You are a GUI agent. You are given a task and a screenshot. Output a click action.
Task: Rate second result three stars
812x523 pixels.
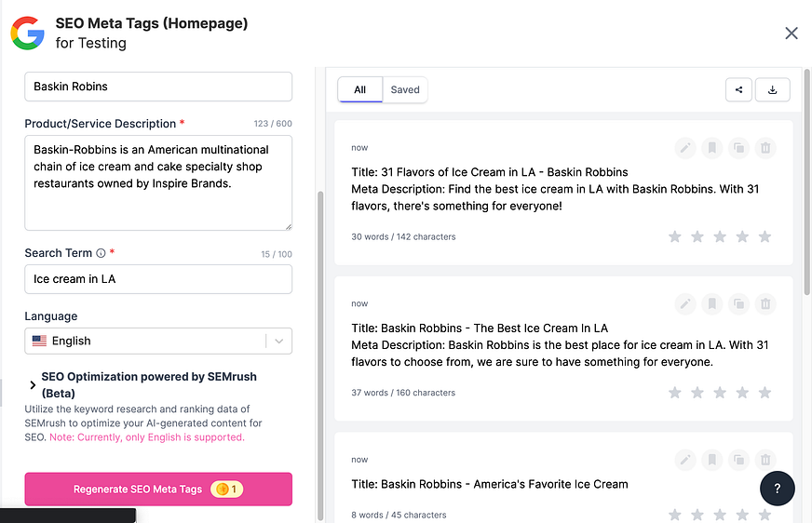(720, 392)
